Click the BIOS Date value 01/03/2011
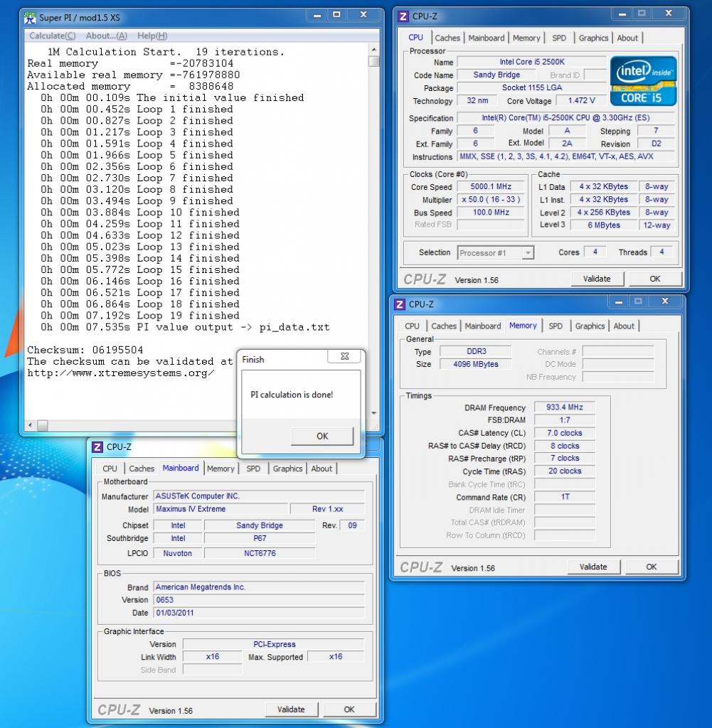The image size is (712, 728). click(259, 613)
